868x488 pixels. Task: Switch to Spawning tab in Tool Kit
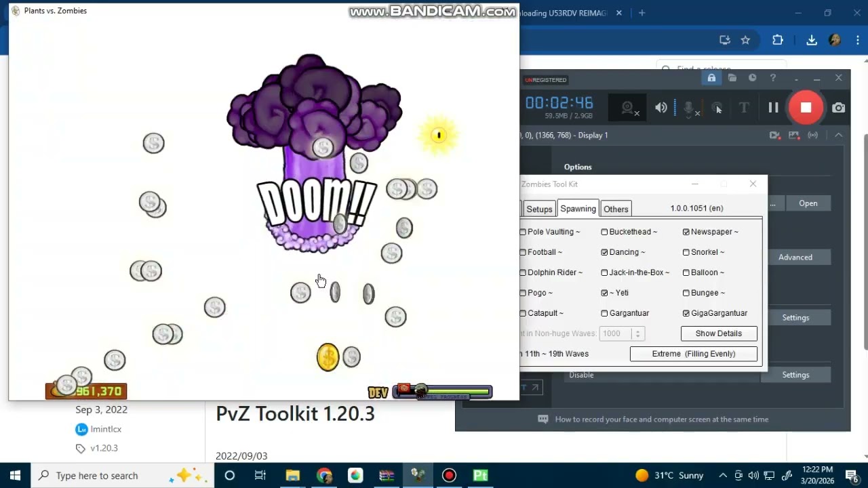(x=578, y=209)
